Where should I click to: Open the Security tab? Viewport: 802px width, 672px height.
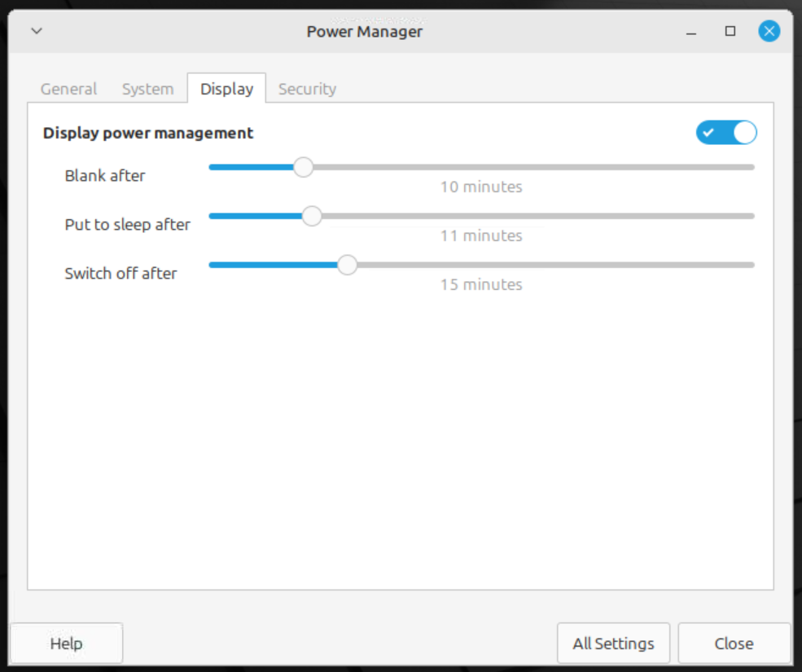(307, 89)
